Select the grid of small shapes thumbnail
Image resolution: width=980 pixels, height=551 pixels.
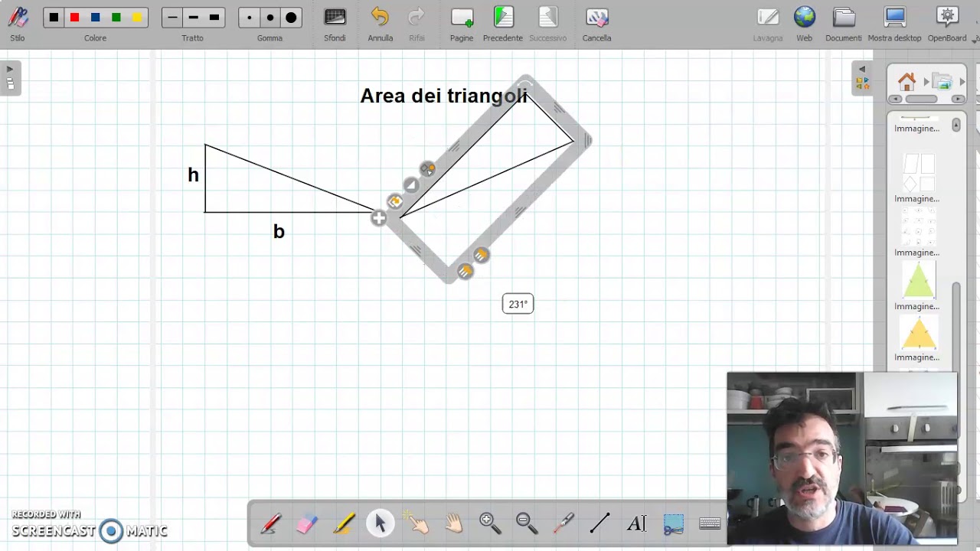pos(918,227)
